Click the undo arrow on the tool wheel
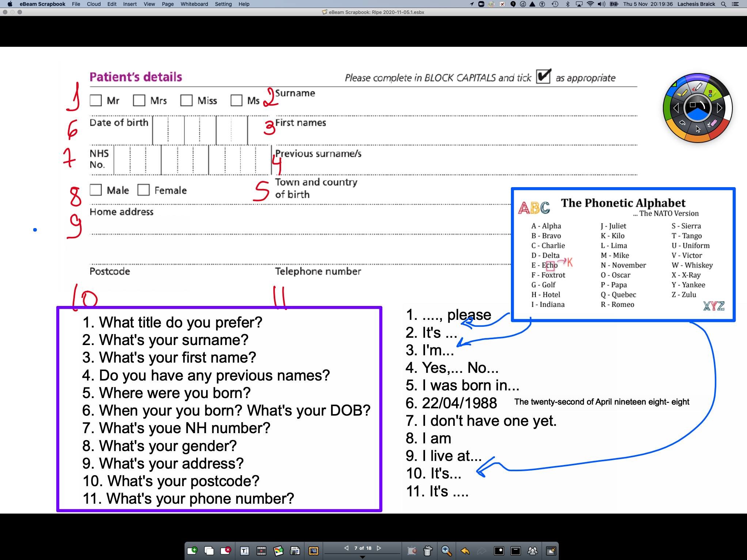The width and height of the screenshot is (747, 560). (x=683, y=123)
